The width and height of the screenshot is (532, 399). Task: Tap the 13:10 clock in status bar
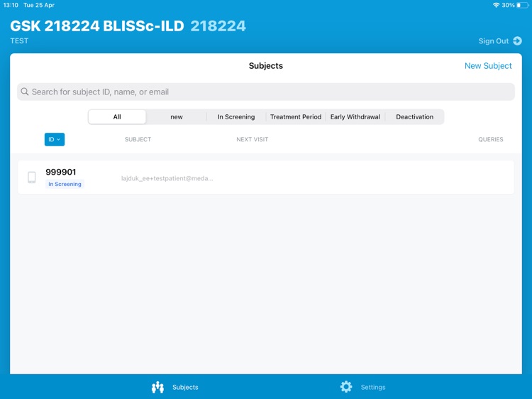click(x=11, y=5)
